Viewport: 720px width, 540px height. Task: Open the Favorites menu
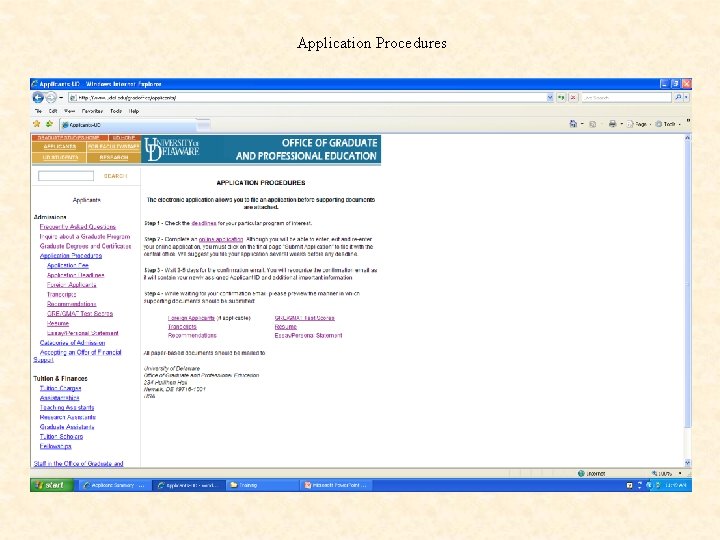point(92,111)
